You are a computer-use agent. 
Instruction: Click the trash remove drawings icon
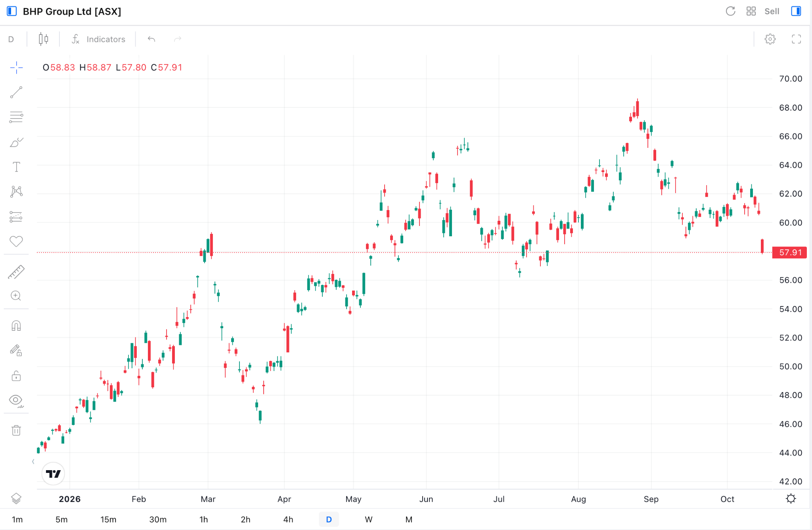coord(16,430)
